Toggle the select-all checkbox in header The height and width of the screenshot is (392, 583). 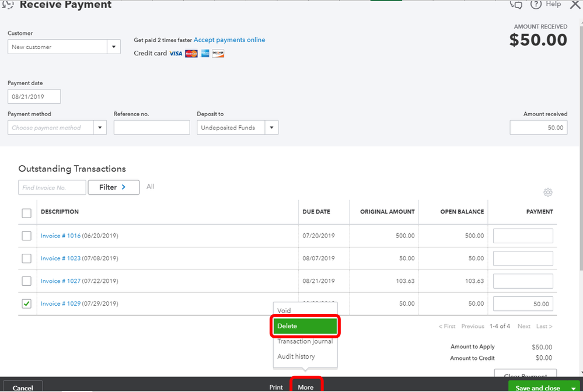[x=26, y=213]
